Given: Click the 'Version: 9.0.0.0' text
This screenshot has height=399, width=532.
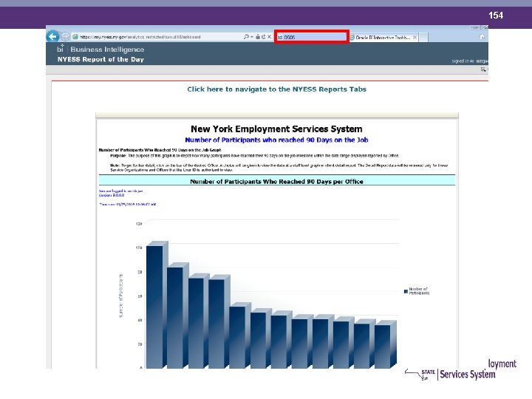Looking at the screenshot, I should [x=112, y=195].
